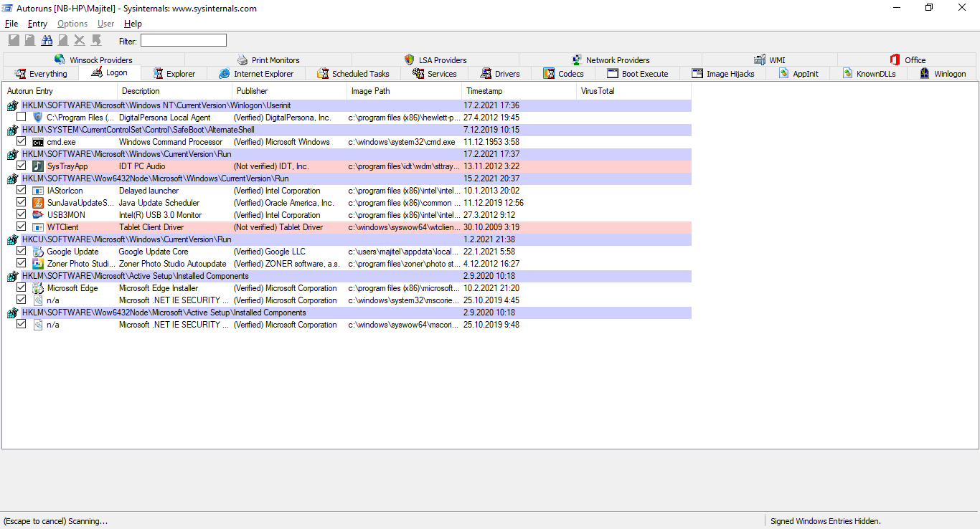Open the File menu
The image size is (980, 529).
tap(11, 24)
